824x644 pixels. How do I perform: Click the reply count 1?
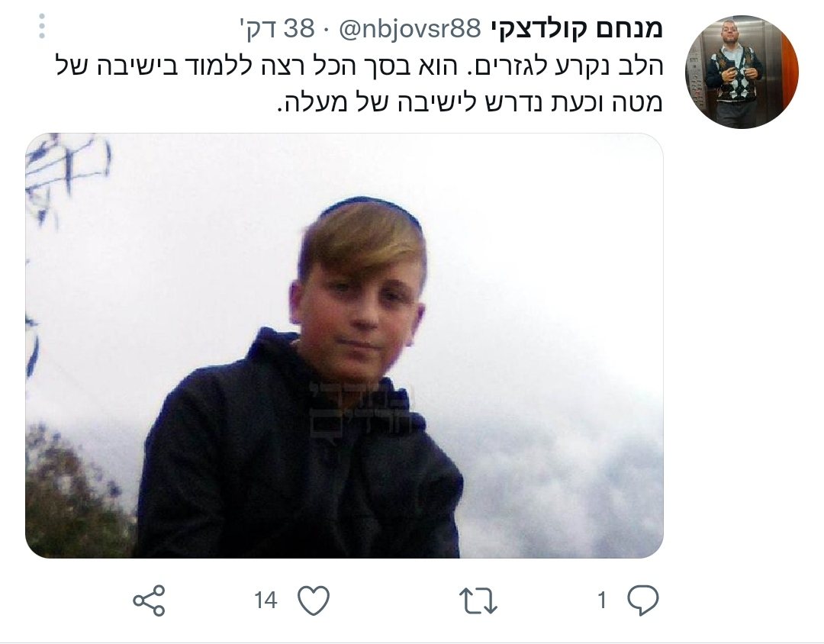click(602, 600)
